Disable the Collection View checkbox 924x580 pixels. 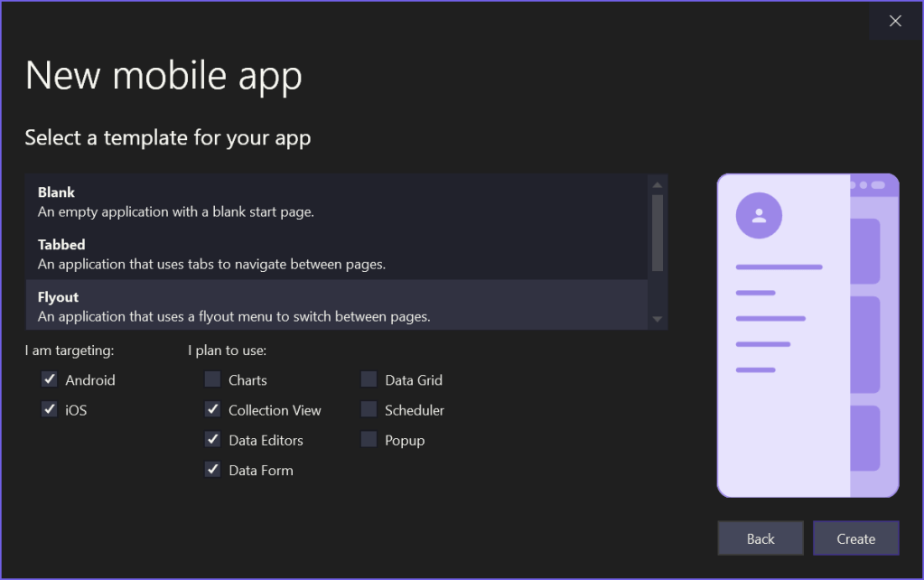click(x=212, y=409)
